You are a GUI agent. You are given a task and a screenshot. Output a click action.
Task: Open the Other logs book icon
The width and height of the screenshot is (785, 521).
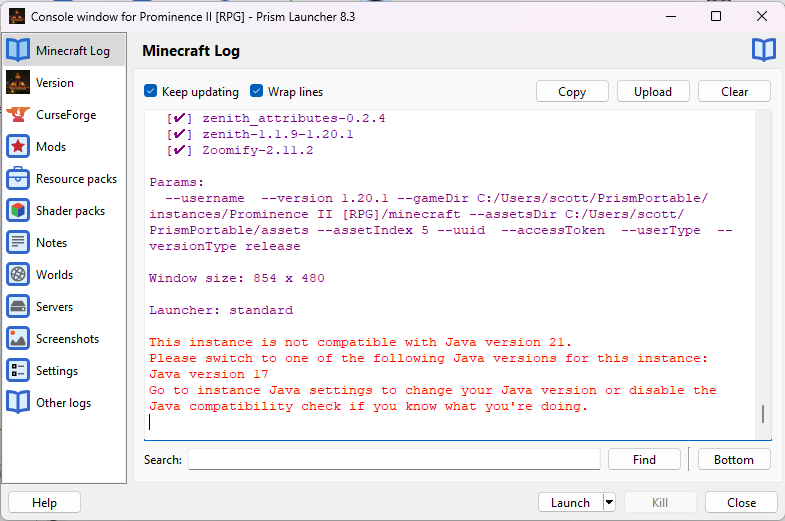pos(18,403)
